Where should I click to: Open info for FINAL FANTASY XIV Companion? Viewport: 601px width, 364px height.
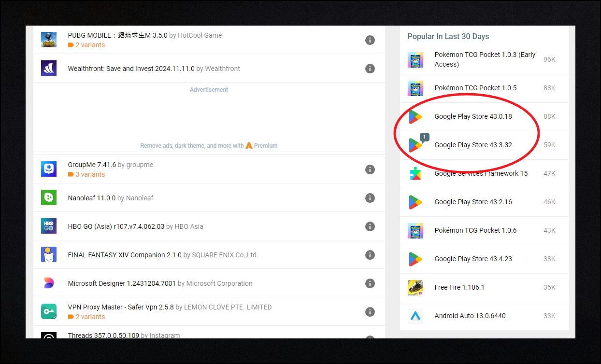(370, 255)
